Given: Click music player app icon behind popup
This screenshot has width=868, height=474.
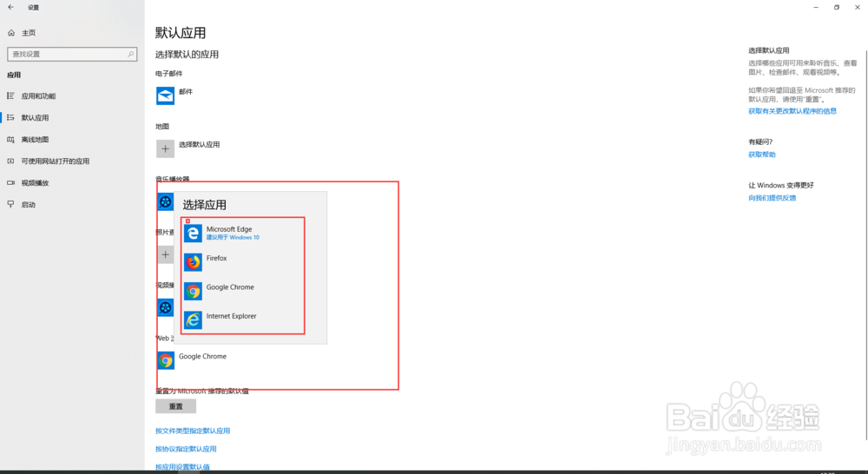Looking at the screenshot, I should 164,201.
